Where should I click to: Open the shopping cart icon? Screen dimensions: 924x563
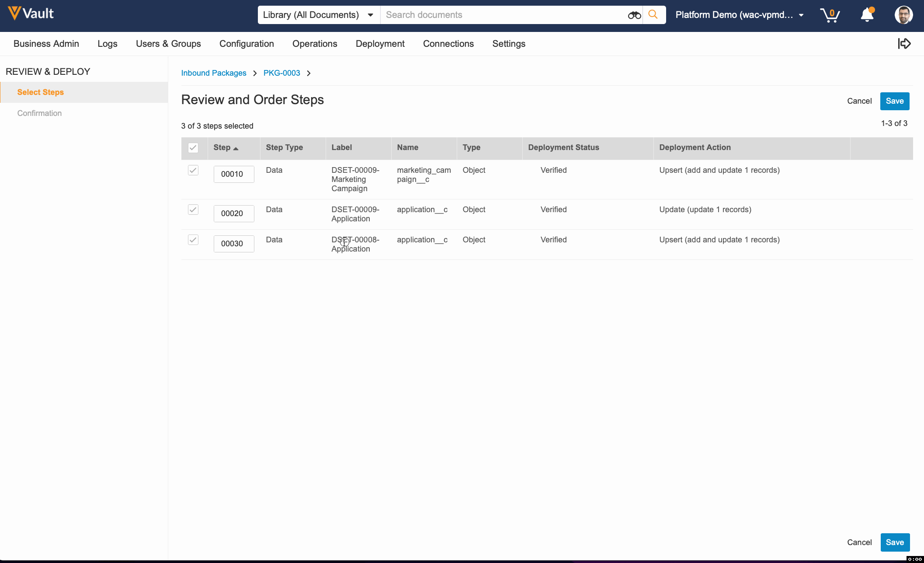coord(830,15)
